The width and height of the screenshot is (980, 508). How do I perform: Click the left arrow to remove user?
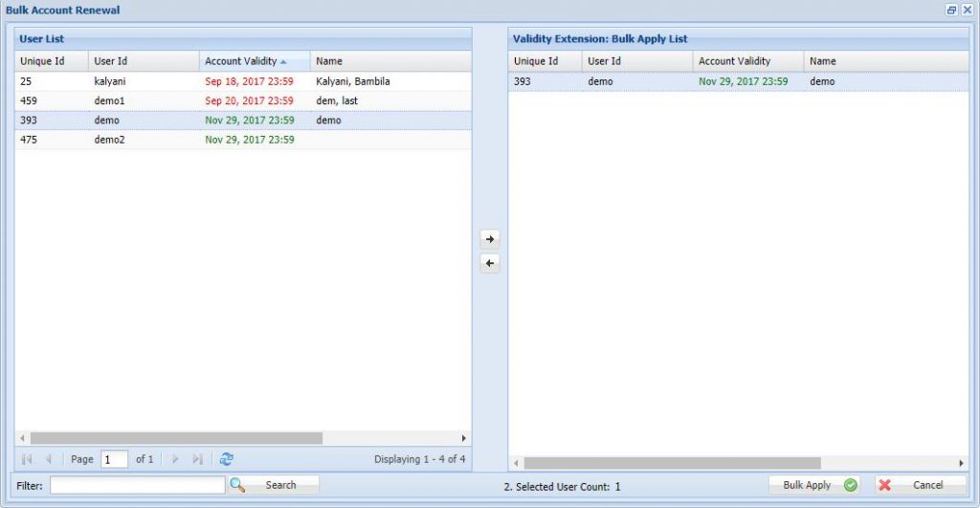point(490,264)
